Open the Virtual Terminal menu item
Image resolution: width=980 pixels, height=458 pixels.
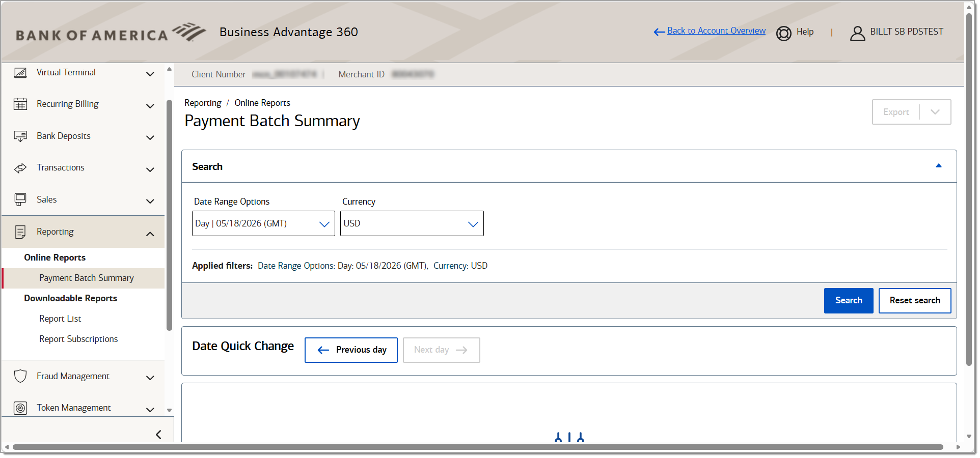coord(66,72)
